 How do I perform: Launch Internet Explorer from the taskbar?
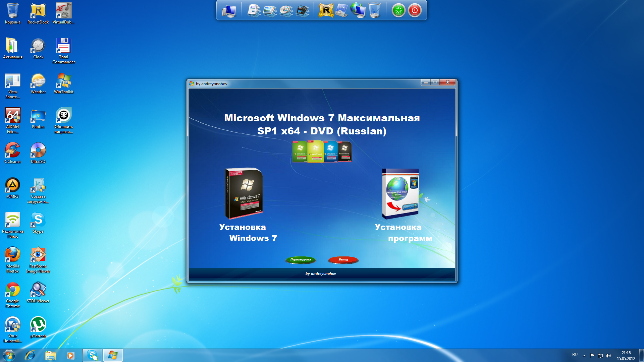[x=30, y=355]
